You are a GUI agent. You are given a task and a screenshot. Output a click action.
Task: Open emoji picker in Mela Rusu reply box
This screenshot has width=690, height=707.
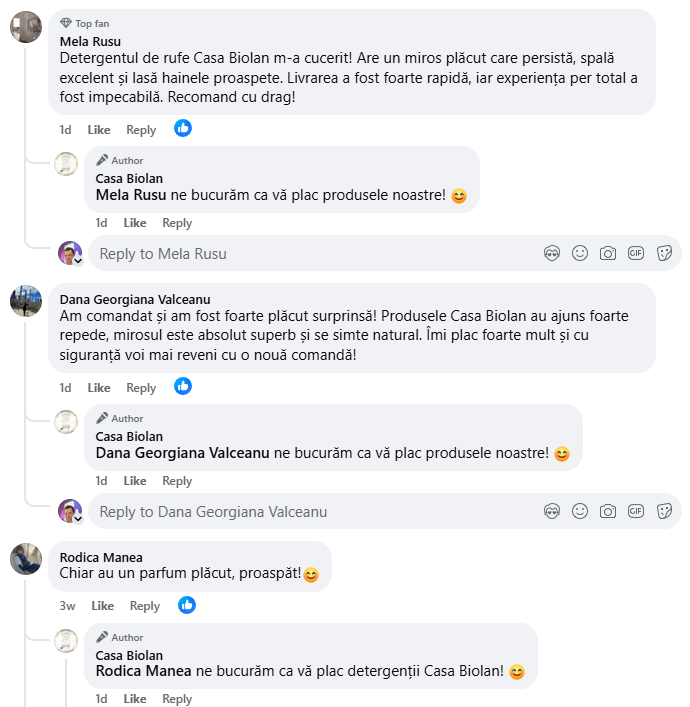[x=580, y=253]
